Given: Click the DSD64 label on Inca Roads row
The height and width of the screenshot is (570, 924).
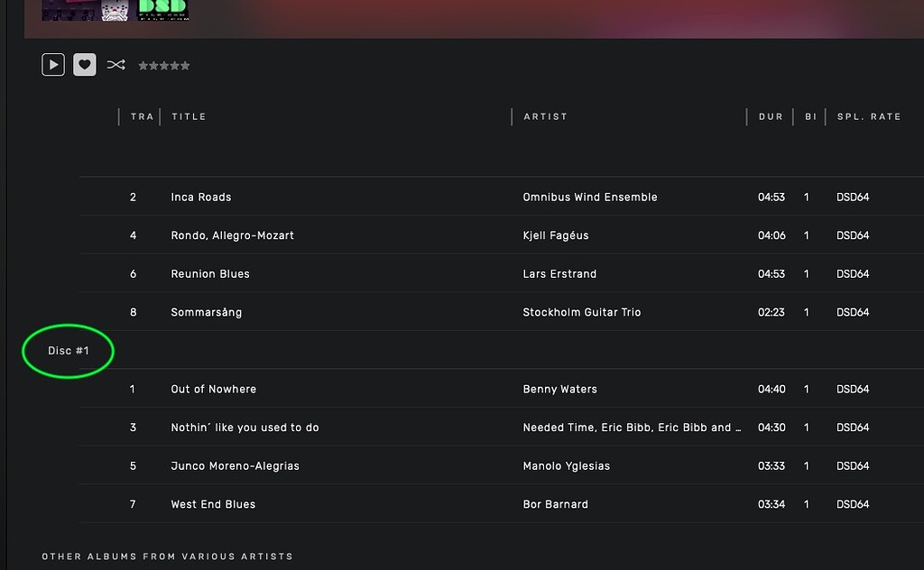Looking at the screenshot, I should pyautogui.click(x=853, y=197).
